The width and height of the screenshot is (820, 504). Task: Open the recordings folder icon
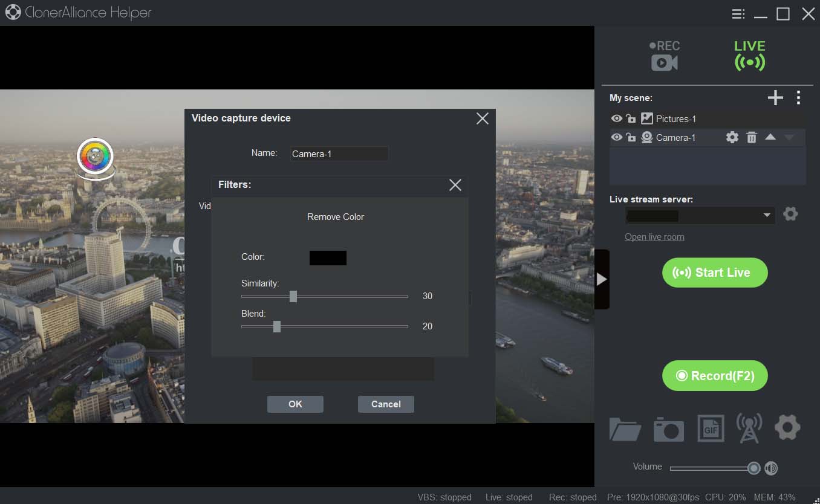[x=625, y=429]
